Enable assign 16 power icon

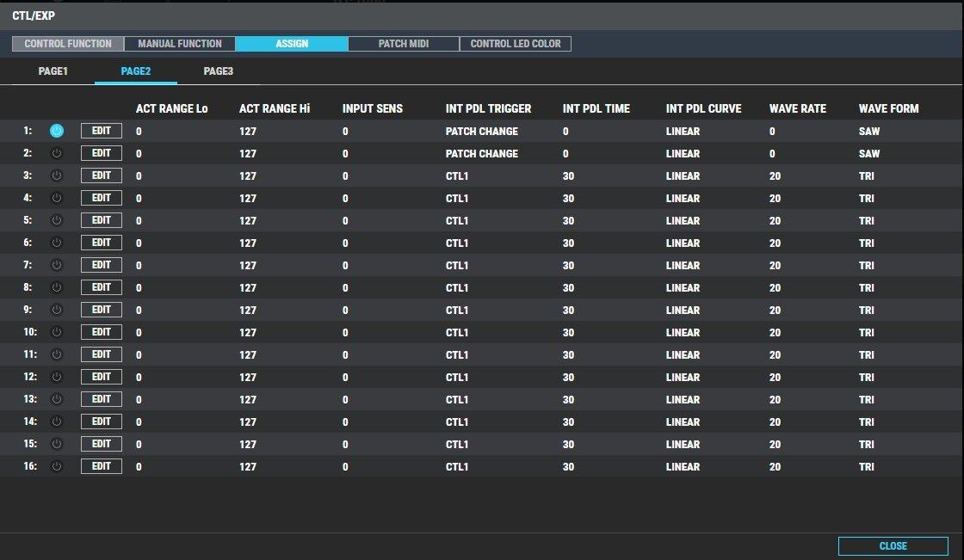pos(57,466)
